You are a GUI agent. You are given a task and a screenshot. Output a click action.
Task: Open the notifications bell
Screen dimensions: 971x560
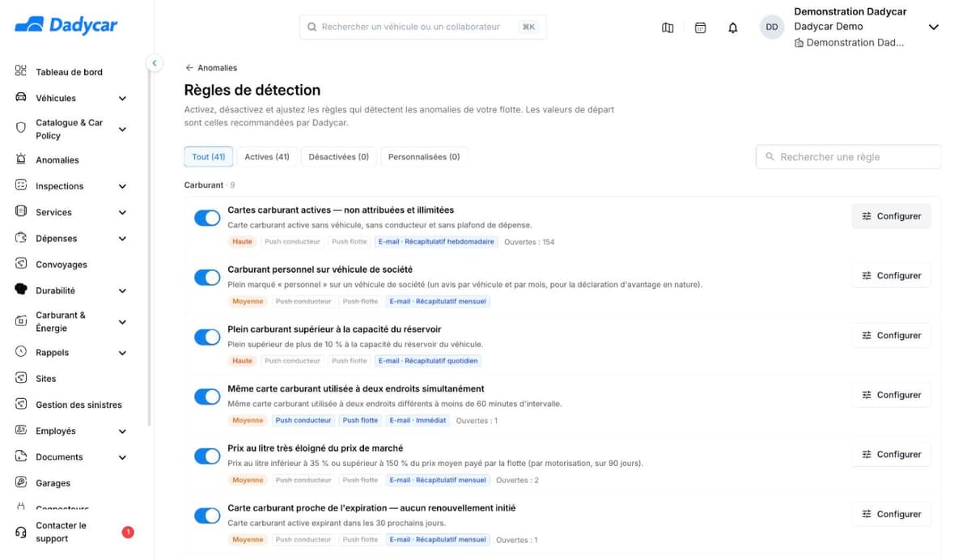click(x=733, y=28)
